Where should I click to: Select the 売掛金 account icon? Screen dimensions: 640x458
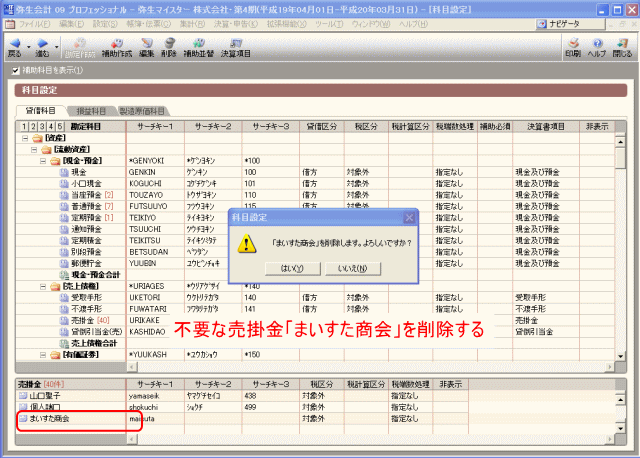64,320
